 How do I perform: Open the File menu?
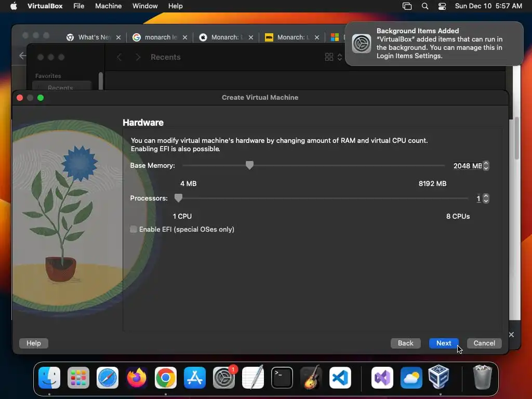[79, 6]
